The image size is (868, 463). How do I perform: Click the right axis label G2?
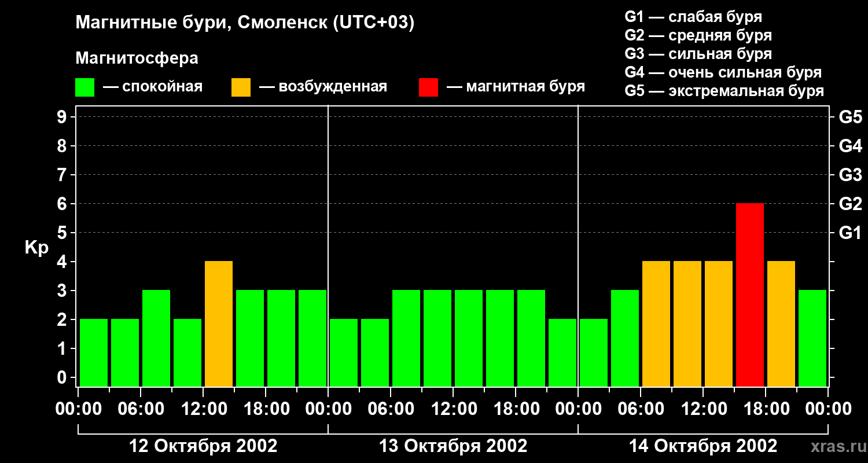point(850,204)
